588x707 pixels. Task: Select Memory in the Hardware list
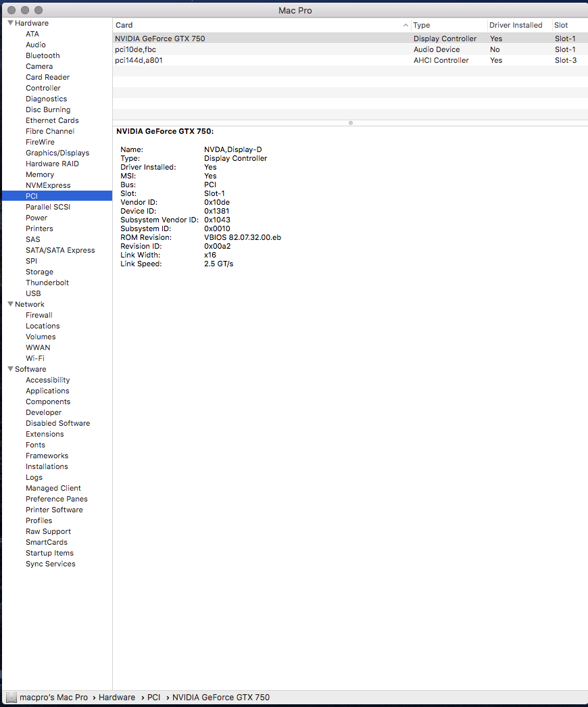[x=40, y=174]
